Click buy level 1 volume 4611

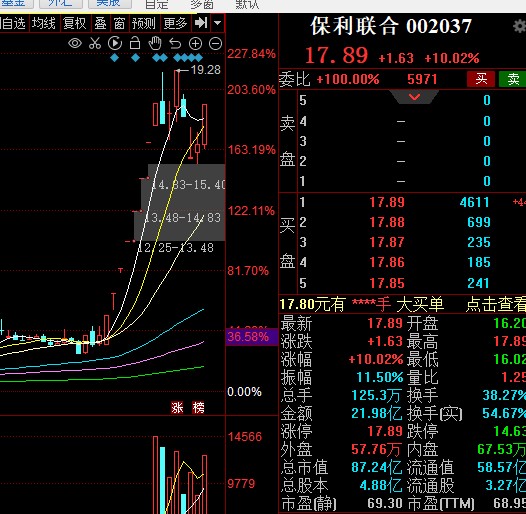475,202
